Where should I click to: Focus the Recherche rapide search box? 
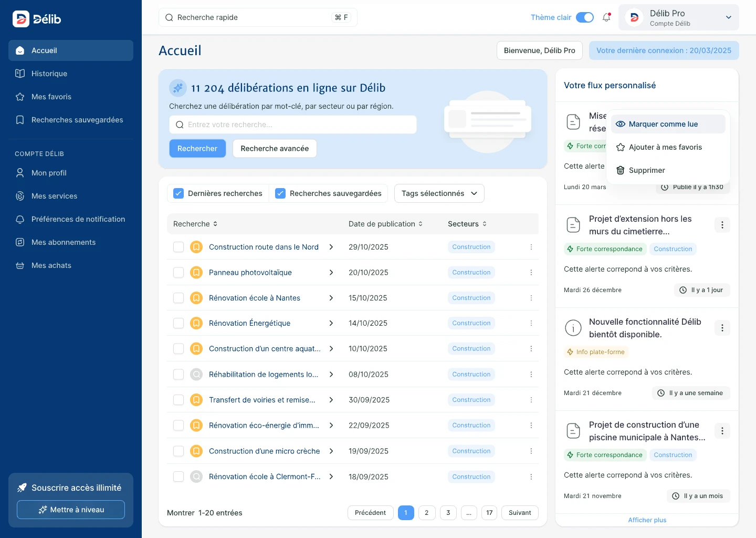tap(258, 17)
